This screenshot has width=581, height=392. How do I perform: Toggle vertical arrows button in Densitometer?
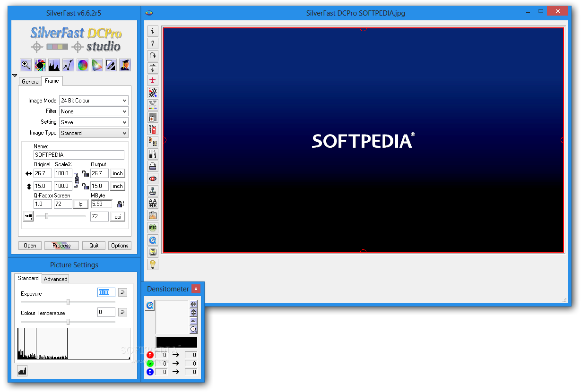point(193,313)
